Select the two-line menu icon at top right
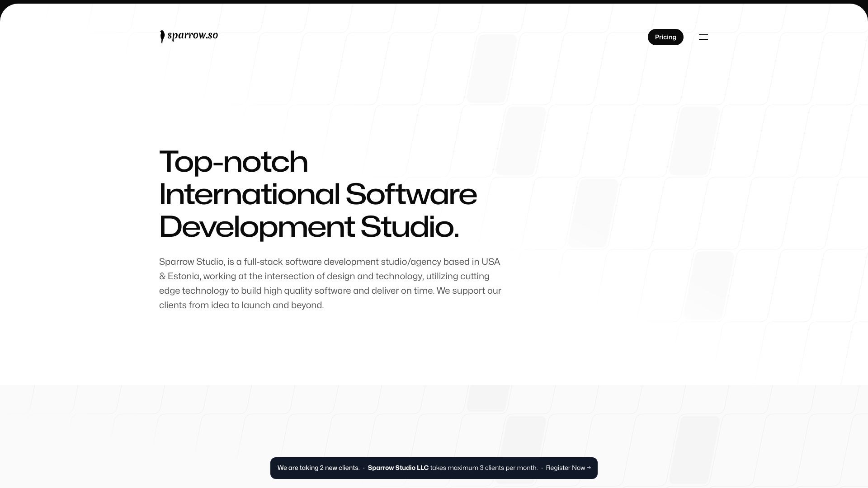The image size is (868, 488). [703, 37]
